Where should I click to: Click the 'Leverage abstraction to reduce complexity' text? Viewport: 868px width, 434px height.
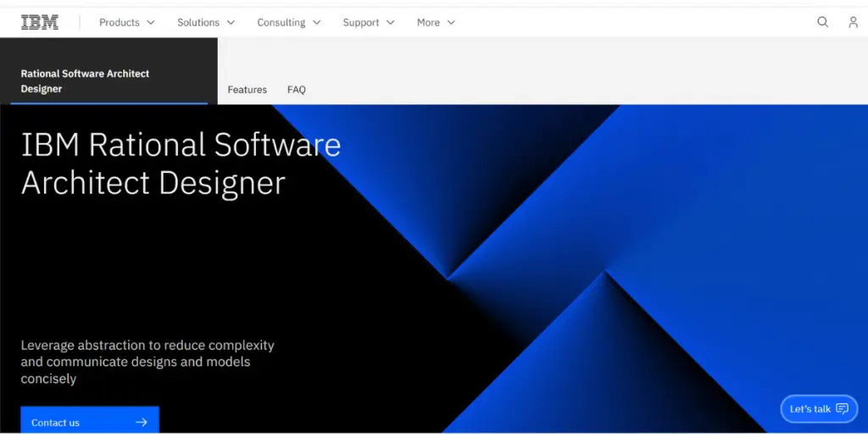[147, 345]
